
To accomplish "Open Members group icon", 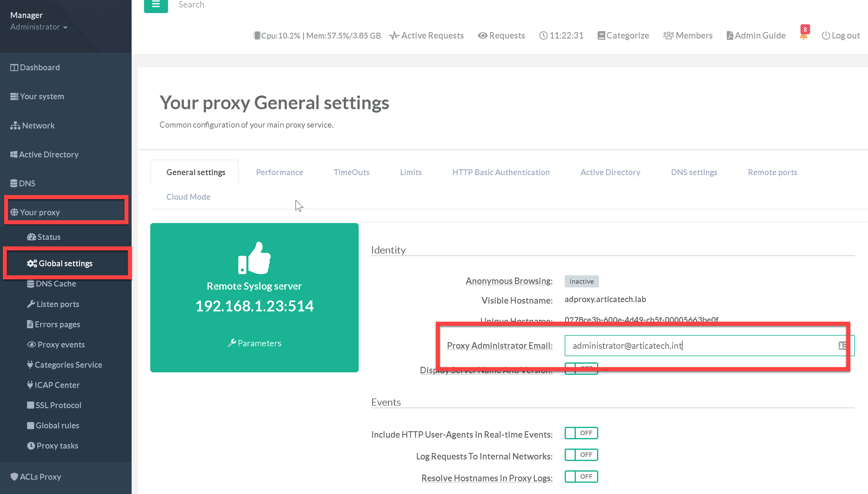I will click(x=668, y=36).
